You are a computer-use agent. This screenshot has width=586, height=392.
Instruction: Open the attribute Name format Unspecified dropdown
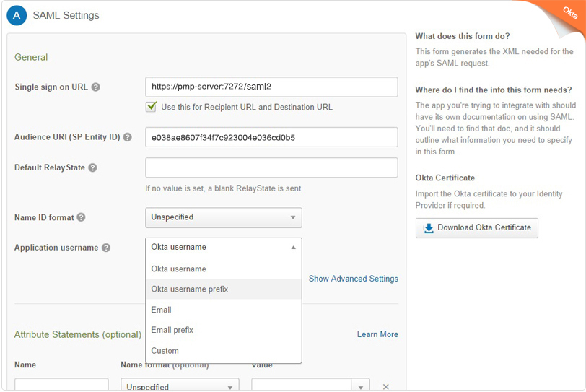(180, 386)
